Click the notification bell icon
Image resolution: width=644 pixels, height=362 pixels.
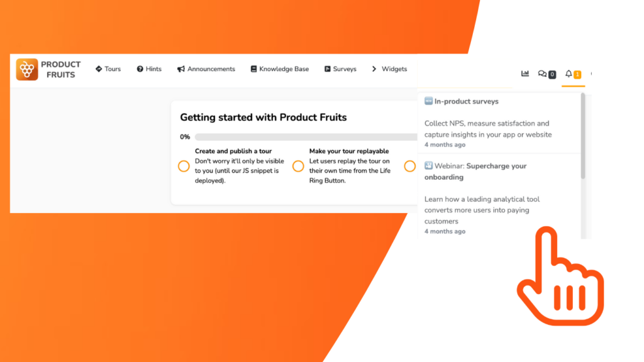tap(570, 74)
